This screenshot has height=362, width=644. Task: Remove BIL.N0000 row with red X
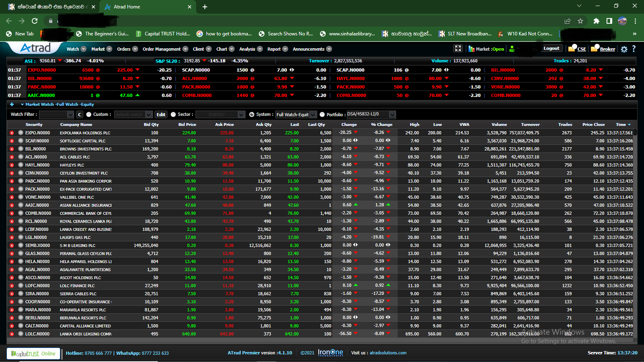[12, 149]
